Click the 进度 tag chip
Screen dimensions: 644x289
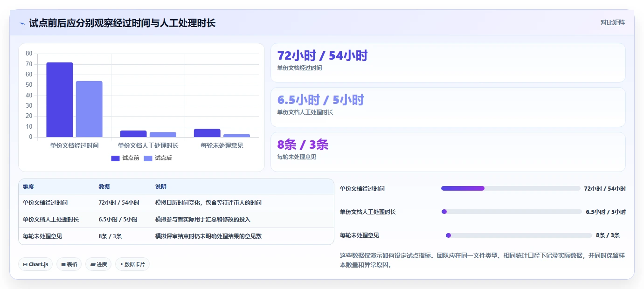pos(98,264)
